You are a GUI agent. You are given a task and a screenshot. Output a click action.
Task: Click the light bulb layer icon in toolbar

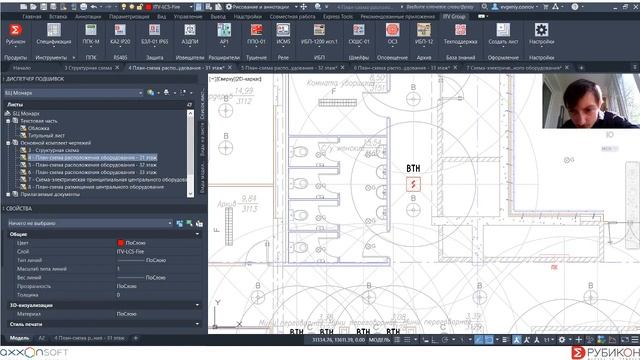pos(124,7)
